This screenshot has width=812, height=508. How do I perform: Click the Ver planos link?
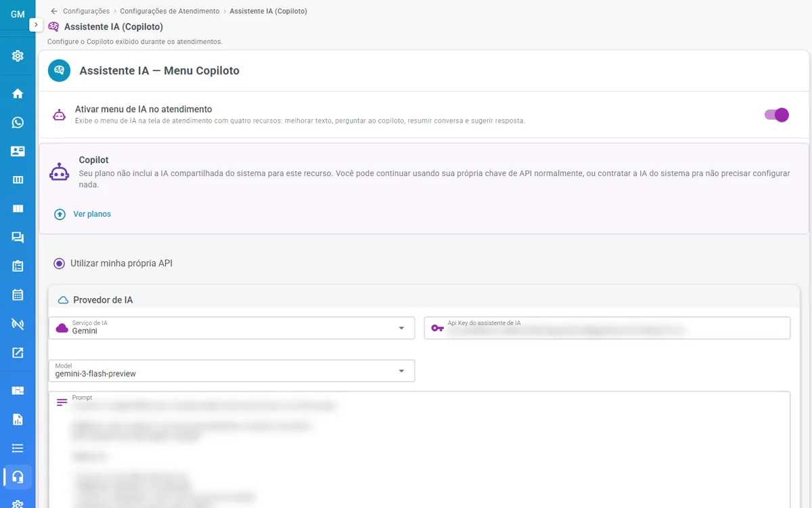pos(92,214)
